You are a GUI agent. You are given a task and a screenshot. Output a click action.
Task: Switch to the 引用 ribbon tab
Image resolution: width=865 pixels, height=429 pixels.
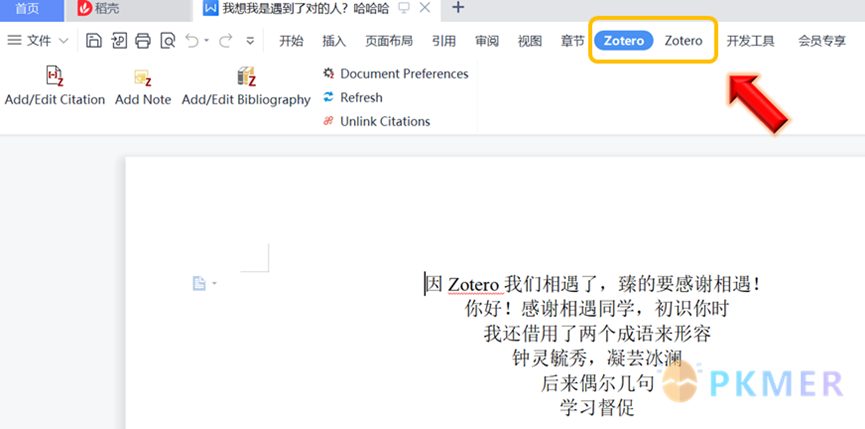444,41
